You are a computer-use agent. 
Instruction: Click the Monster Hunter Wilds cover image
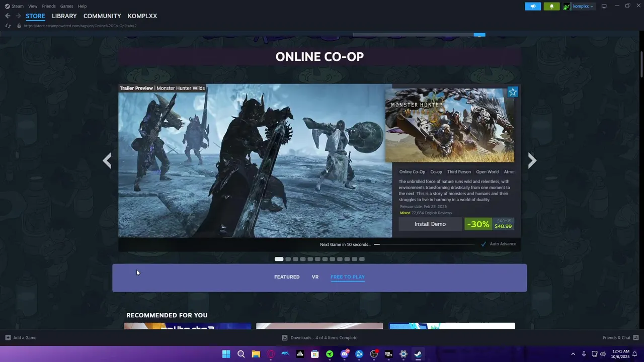(450, 126)
